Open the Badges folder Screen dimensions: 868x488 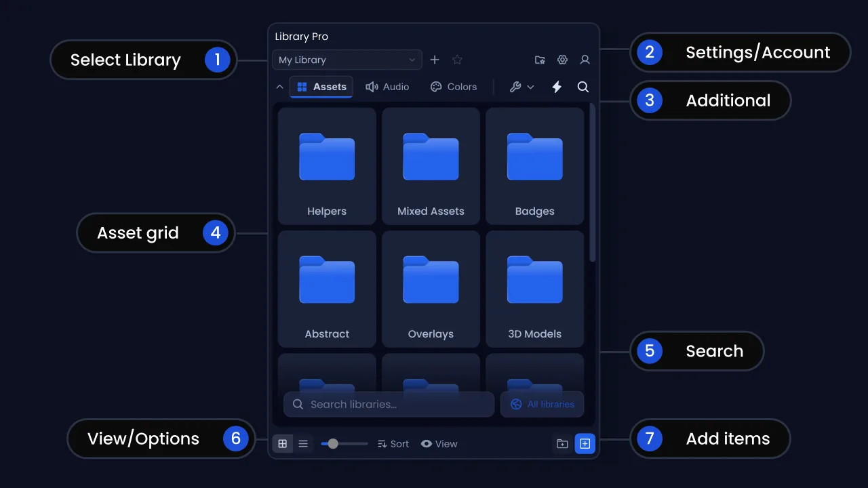534,166
